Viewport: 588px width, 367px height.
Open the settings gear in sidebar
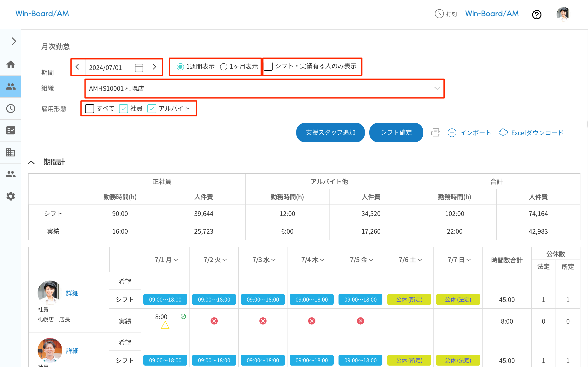coord(10,196)
